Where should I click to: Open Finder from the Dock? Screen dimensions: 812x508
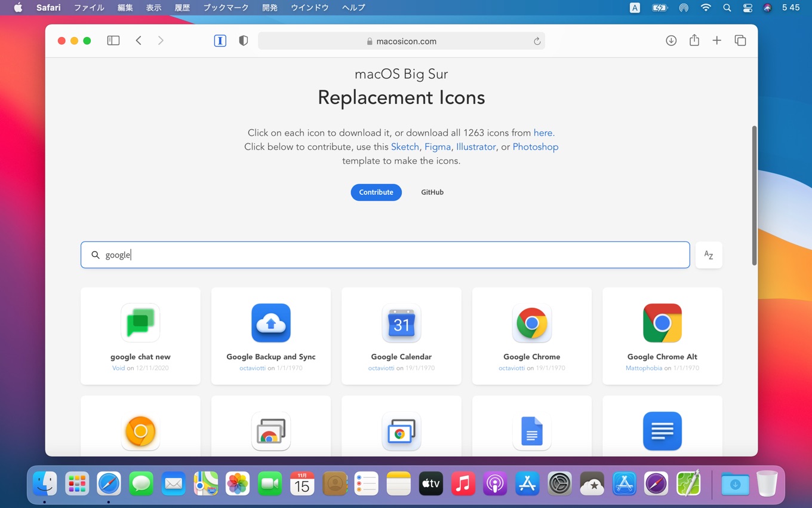coord(45,483)
